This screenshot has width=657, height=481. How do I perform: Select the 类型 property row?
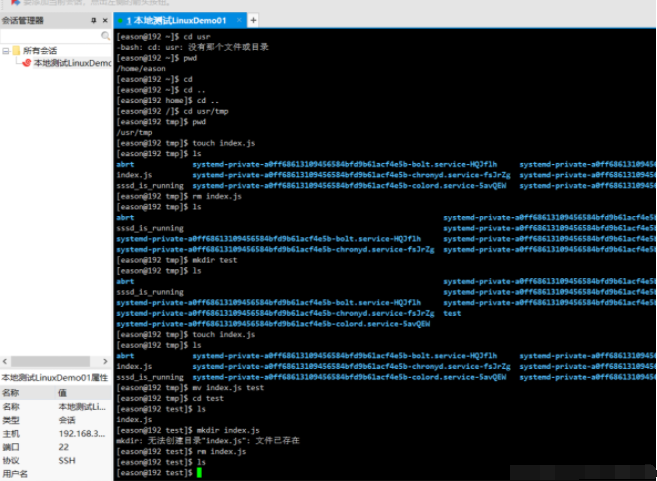[56, 420]
